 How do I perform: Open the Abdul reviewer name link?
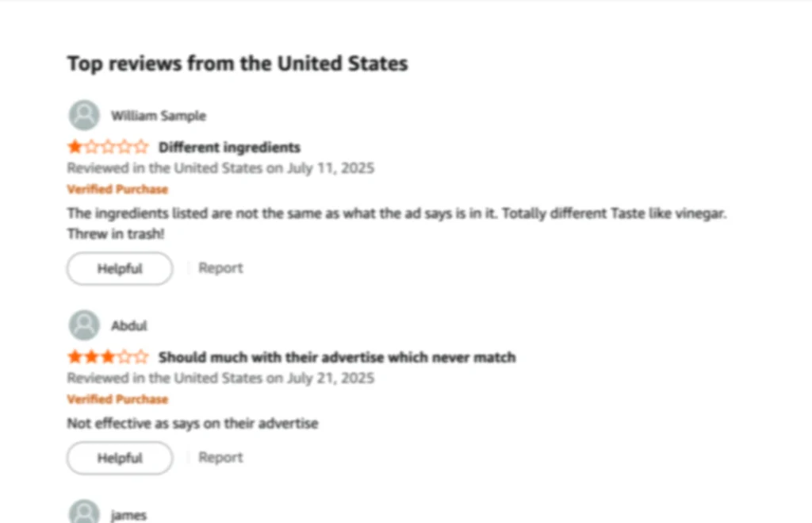[129, 325]
